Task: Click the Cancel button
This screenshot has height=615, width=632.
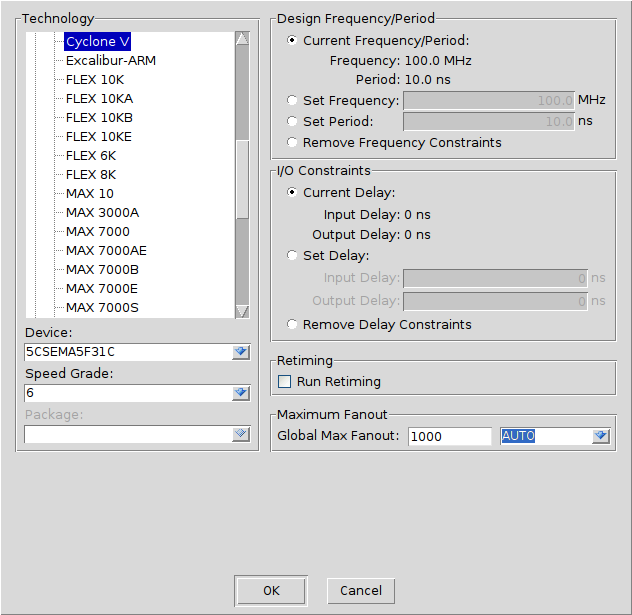Action: point(361,591)
